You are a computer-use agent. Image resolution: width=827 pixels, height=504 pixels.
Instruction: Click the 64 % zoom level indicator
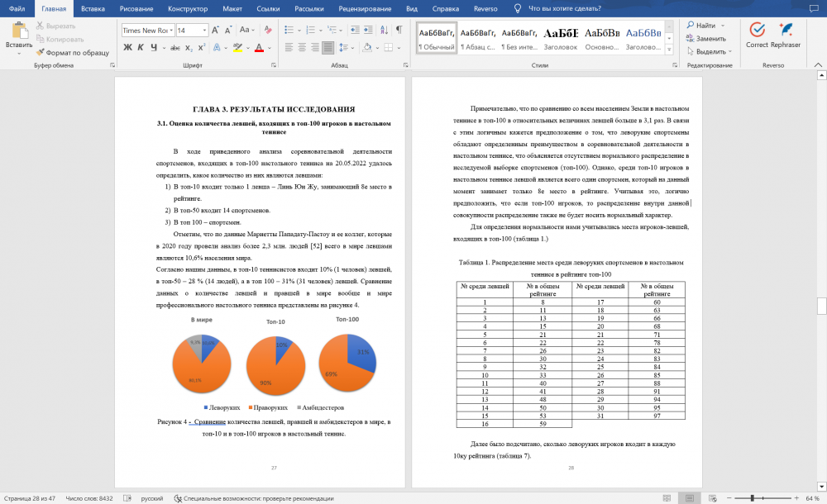[813, 498]
